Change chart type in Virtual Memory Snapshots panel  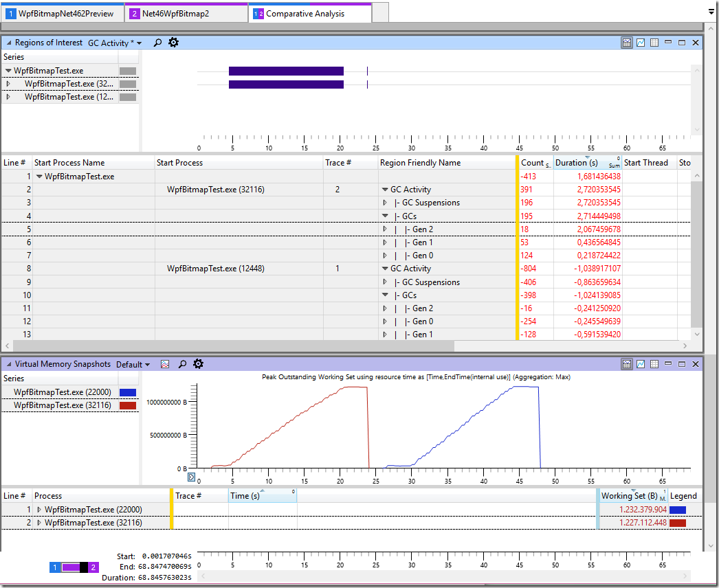click(165, 364)
